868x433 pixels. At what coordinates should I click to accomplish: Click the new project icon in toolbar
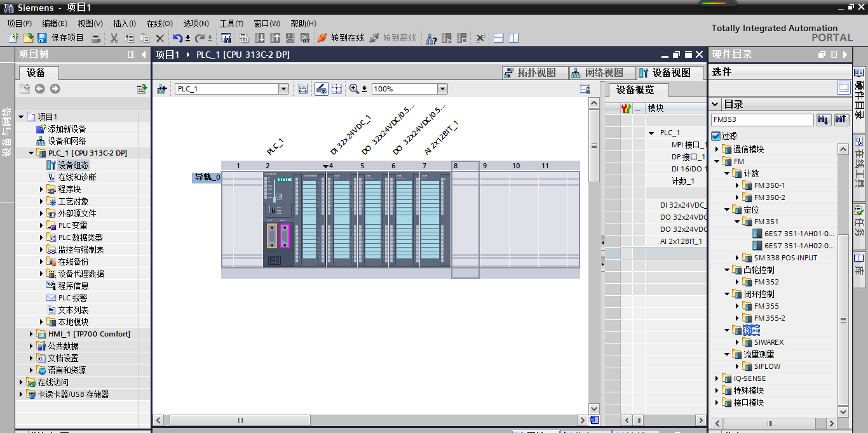coord(13,38)
